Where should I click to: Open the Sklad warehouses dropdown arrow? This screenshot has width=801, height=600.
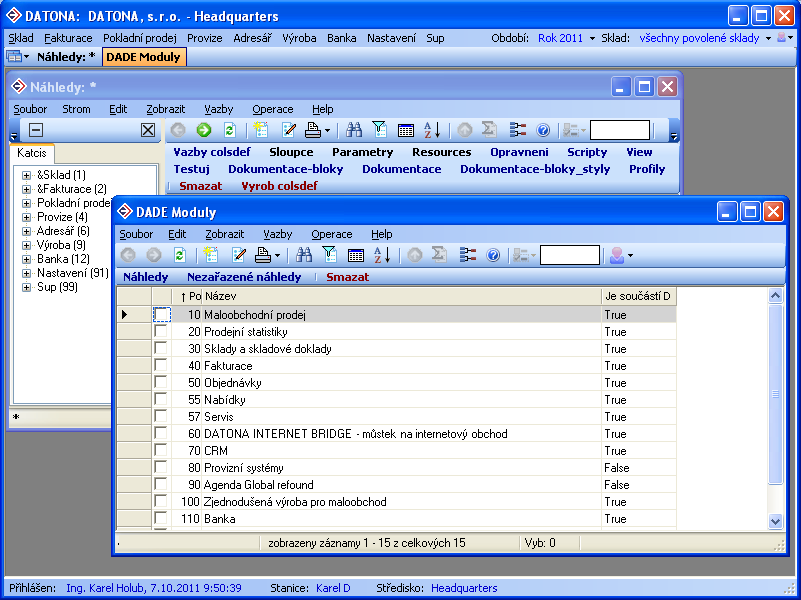768,38
